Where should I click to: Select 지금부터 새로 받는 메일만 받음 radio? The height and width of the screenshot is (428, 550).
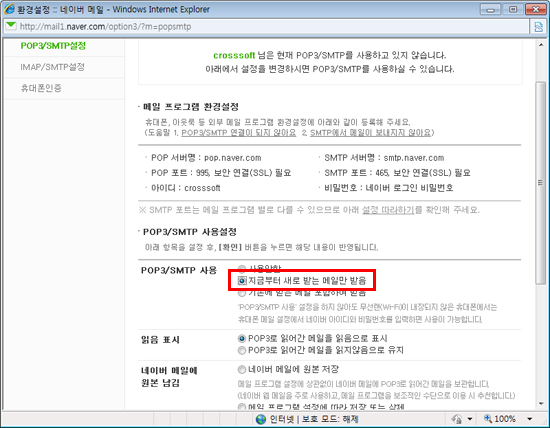[x=242, y=281]
